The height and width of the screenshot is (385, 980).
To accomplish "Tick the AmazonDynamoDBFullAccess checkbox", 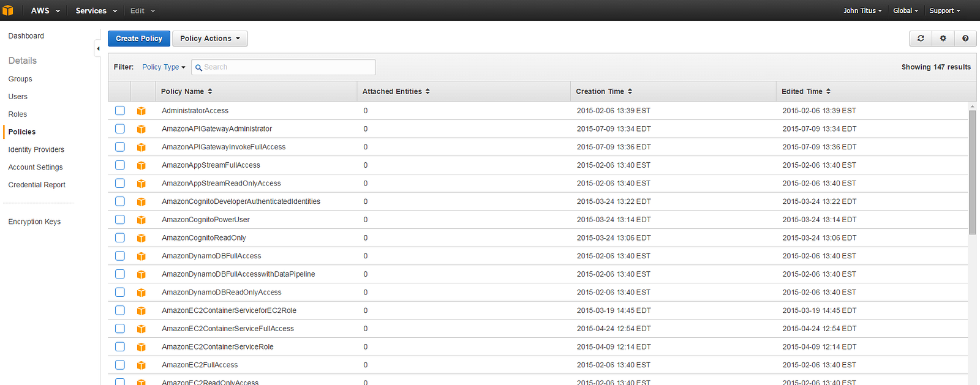I will (120, 256).
